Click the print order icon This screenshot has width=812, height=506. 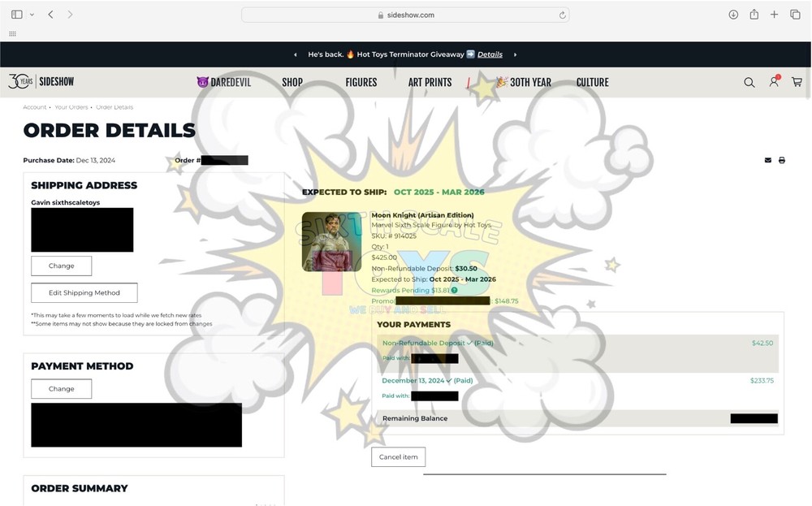pyautogui.click(x=782, y=161)
